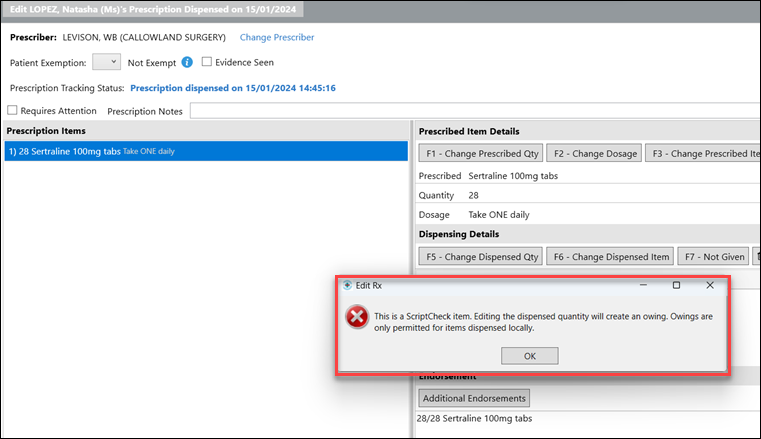761x439 pixels.
Task: Tick the Evidence Seen checkbox
Action: [x=207, y=62]
